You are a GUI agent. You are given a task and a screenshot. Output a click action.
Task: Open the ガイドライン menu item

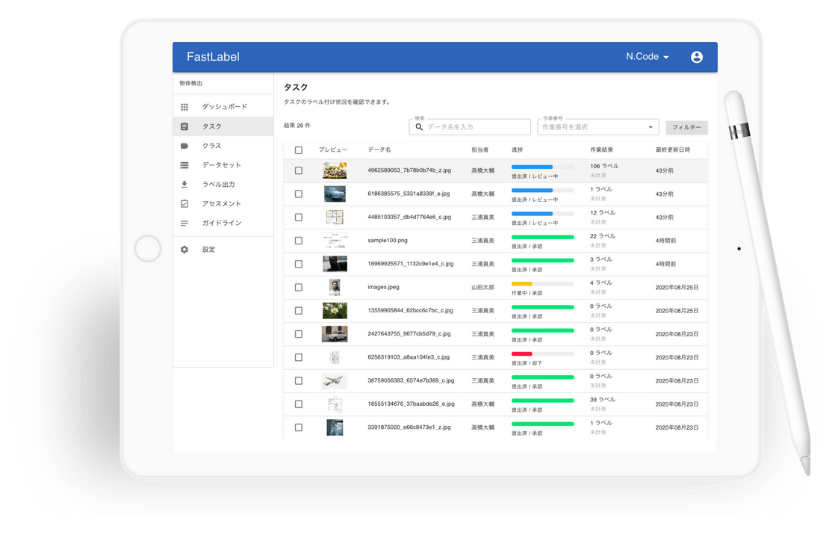pyautogui.click(x=222, y=223)
